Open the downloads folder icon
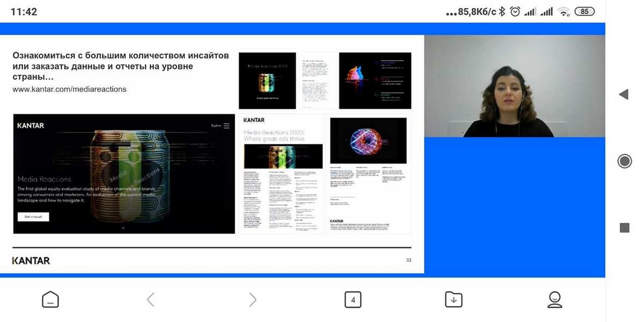This screenshot has width=644, height=322. [x=453, y=299]
